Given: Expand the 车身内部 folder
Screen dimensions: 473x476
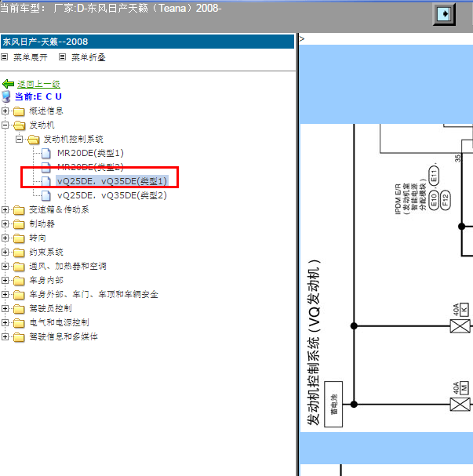Looking at the screenshot, I should tap(5, 280).
